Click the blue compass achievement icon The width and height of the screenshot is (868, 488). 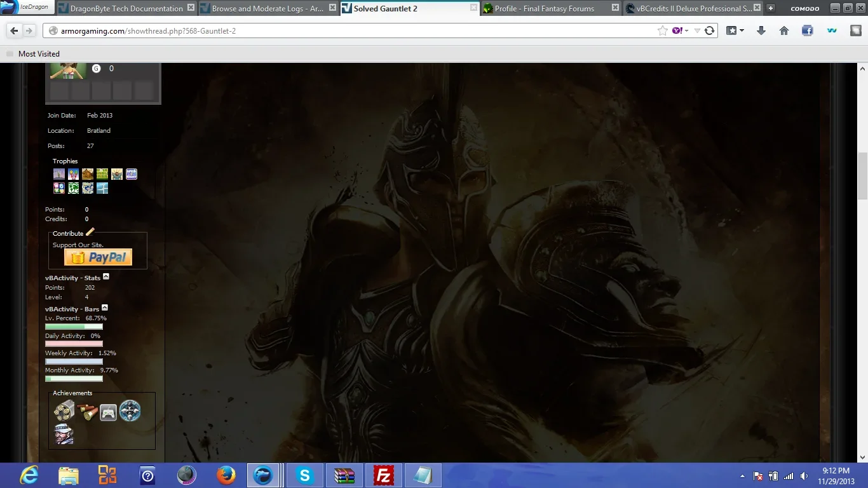pos(130,411)
